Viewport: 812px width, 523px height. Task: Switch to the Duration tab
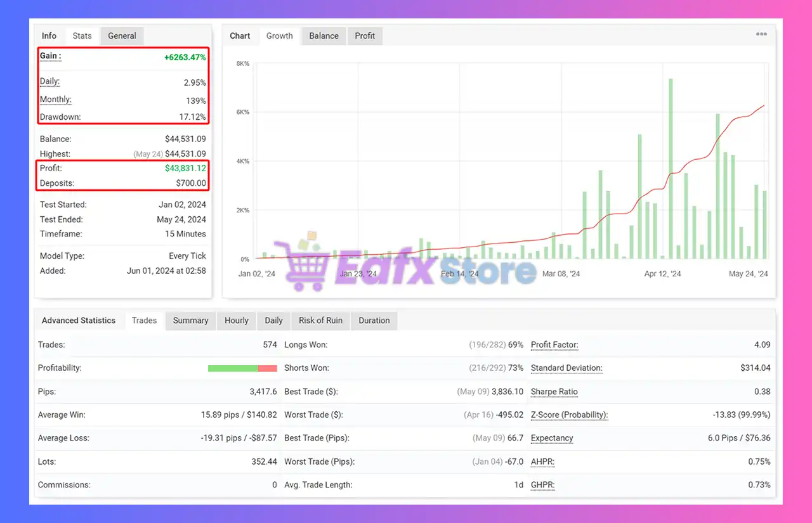pyautogui.click(x=374, y=321)
